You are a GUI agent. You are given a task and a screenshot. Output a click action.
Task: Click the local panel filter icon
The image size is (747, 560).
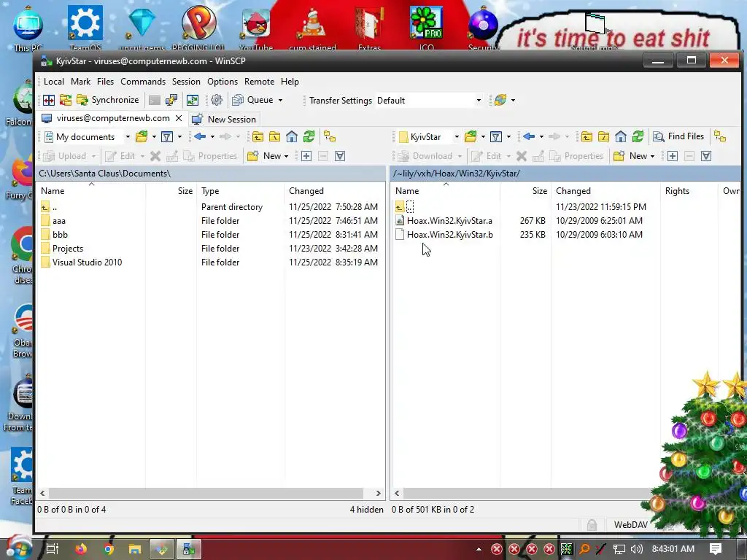pyautogui.click(x=167, y=137)
